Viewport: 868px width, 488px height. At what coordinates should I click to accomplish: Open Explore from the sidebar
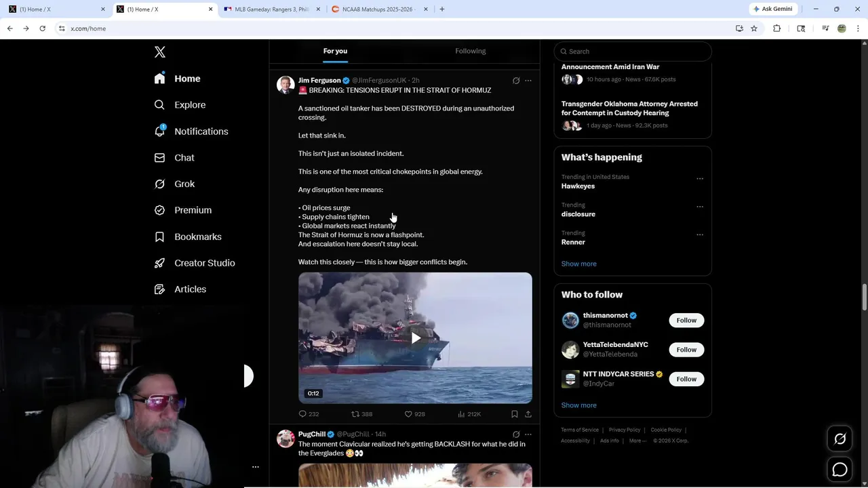[180, 105]
